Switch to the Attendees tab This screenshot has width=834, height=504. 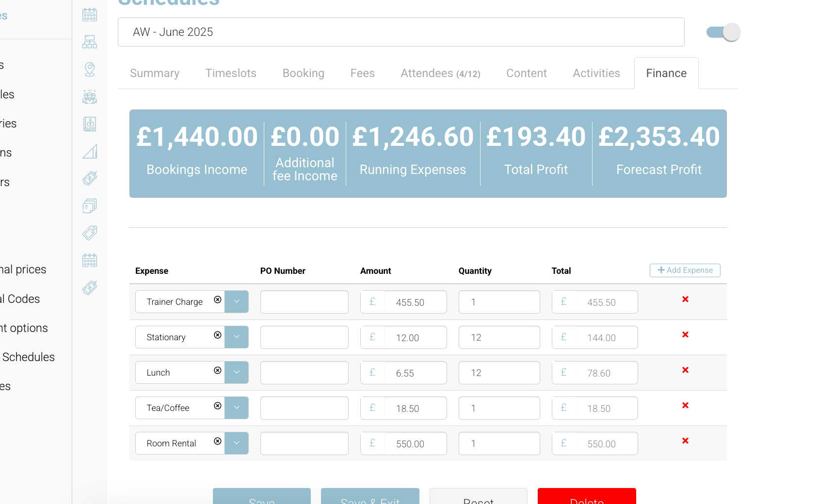click(x=440, y=73)
